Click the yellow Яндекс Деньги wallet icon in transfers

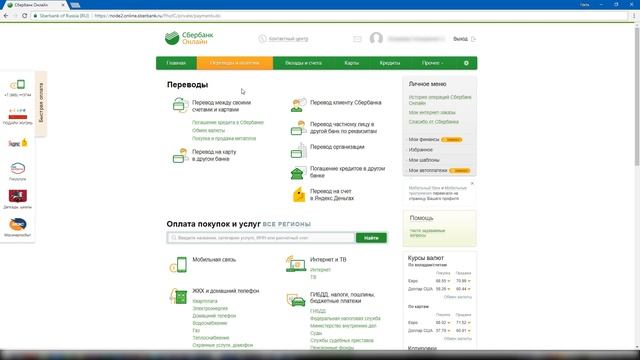coord(299,195)
